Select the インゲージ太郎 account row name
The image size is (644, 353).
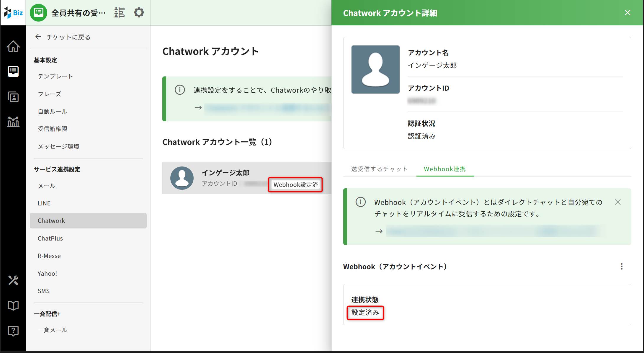click(225, 173)
